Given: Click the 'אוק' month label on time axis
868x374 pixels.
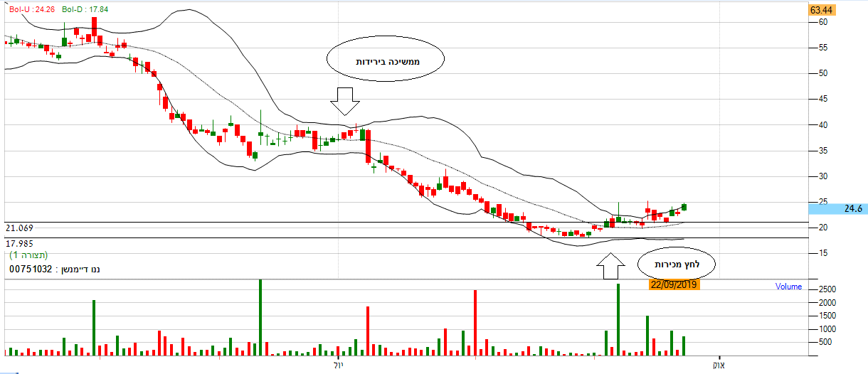Looking at the screenshot, I should [719, 365].
